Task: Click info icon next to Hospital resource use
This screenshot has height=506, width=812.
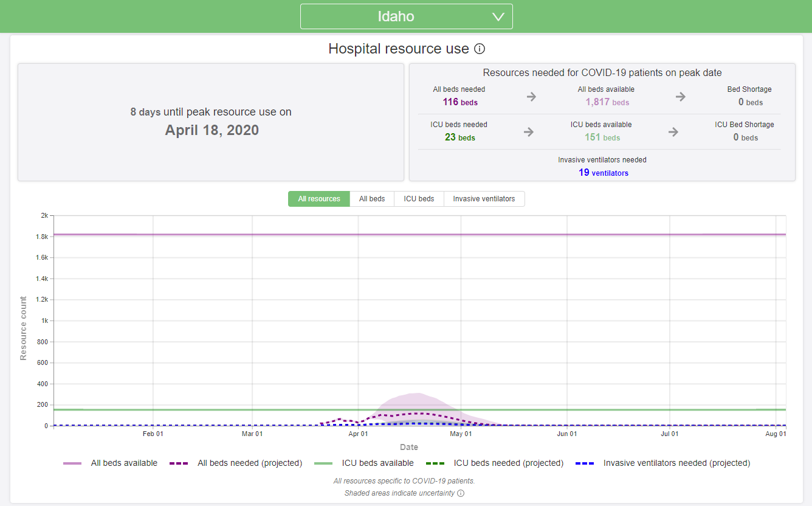Action: (480, 49)
